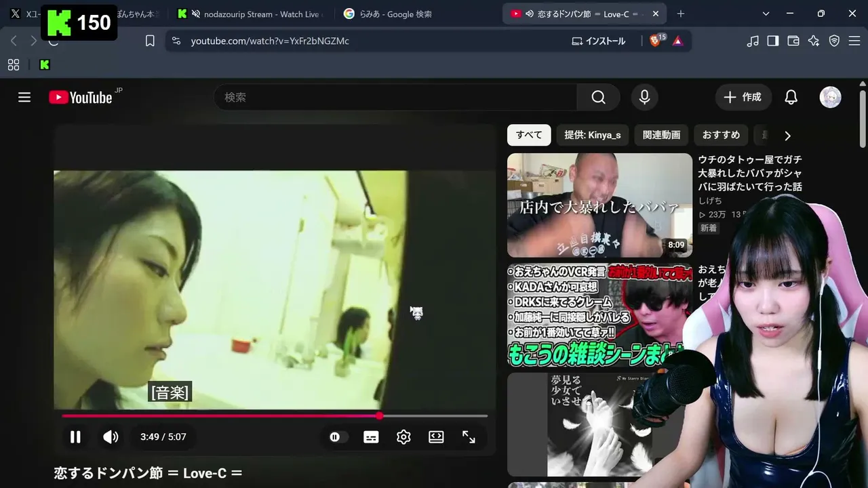868x488 pixels.
Task: Close the 恋するドンパン節 browser tab
Action: (655, 14)
